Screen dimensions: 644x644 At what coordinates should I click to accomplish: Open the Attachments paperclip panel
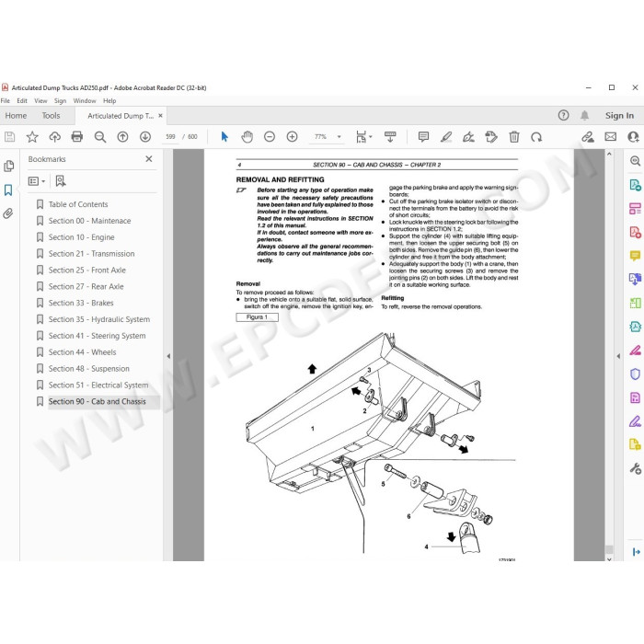[7, 213]
